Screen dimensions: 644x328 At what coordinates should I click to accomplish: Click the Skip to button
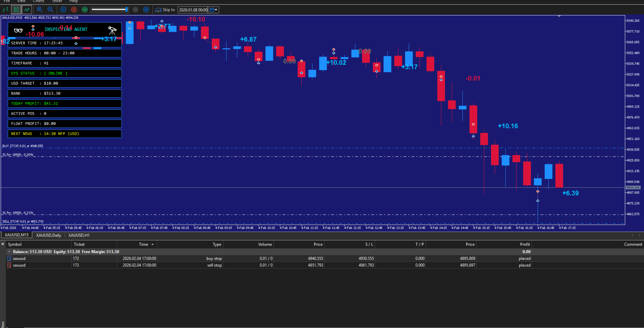tap(165, 10)
